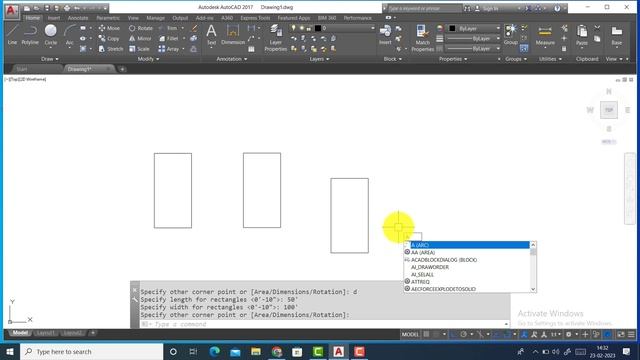Open the lineweight ByLayer dropdown

tap(473, 38)
